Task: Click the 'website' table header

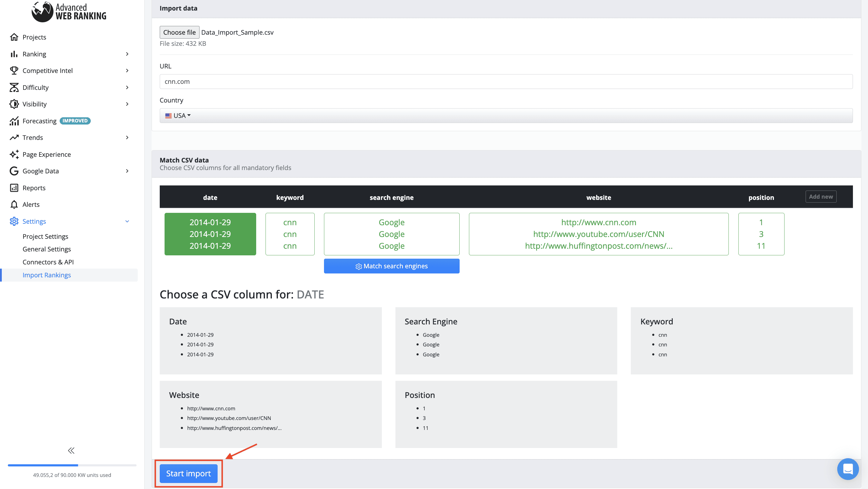Action: [599, 197]
